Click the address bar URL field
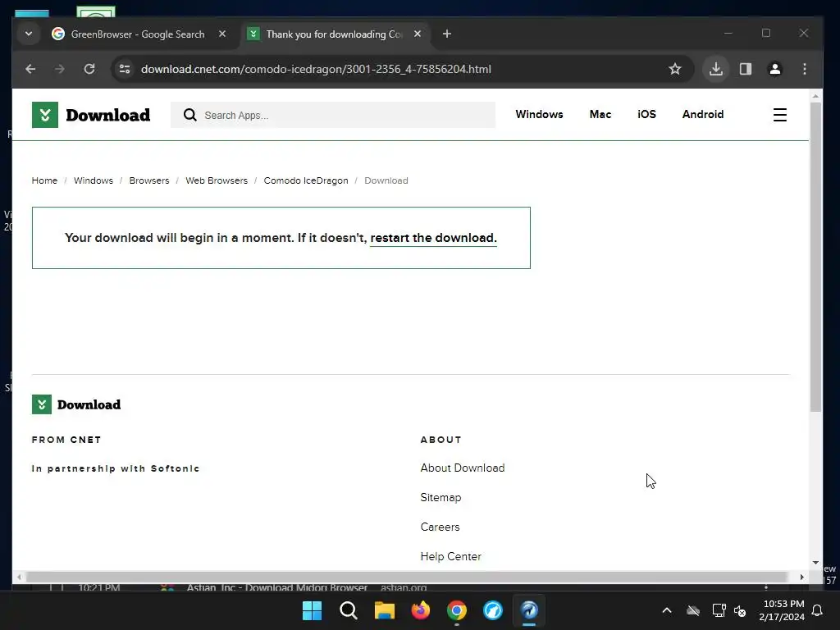This screenshot has width=840, height=630. 316,69
